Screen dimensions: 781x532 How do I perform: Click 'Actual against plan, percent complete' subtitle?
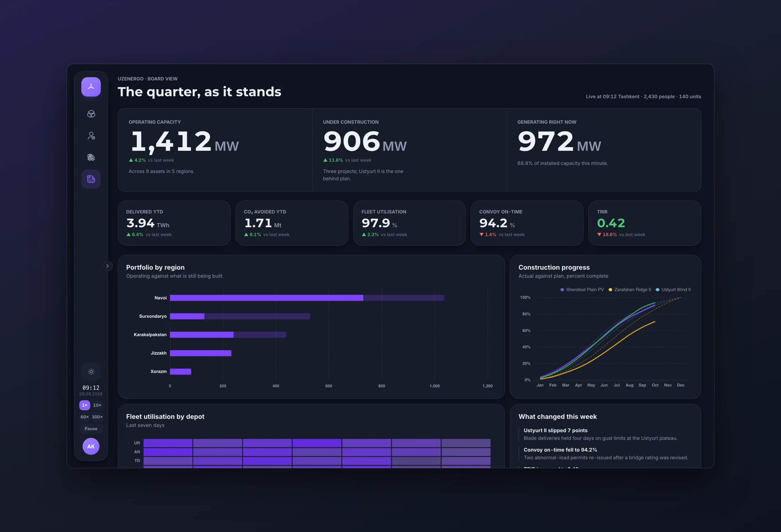(563, 276)
